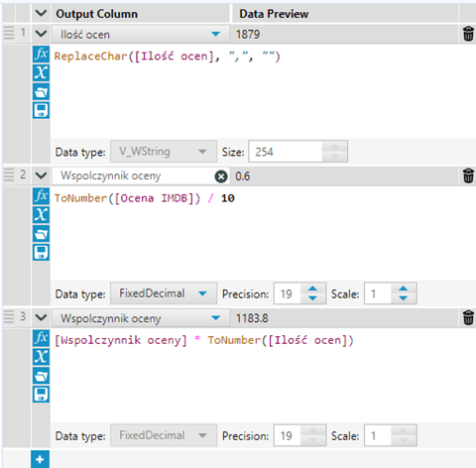Open output column dropdown of expression 3
The height and width of the screenshot is (468, 476).
[215, 318]
